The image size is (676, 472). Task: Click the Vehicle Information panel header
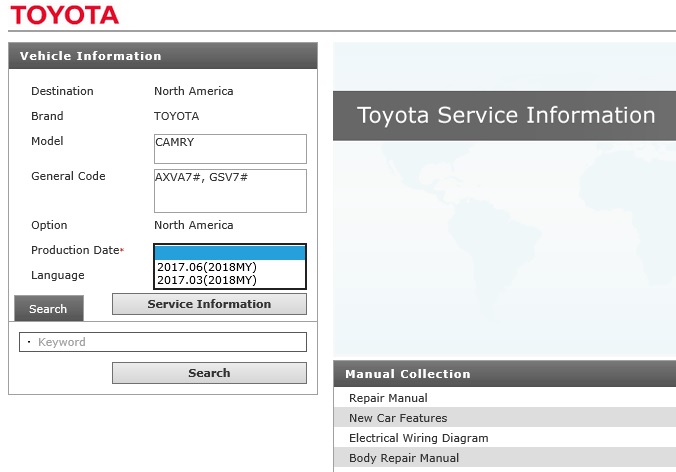point(163,56)
